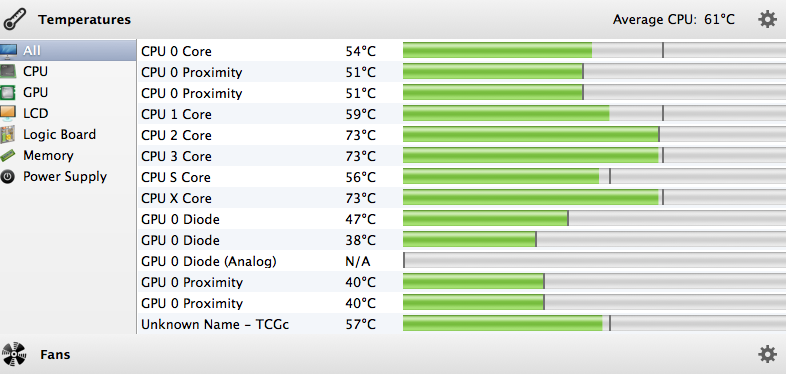Select the CPU 3 Core row

(461, 156)
